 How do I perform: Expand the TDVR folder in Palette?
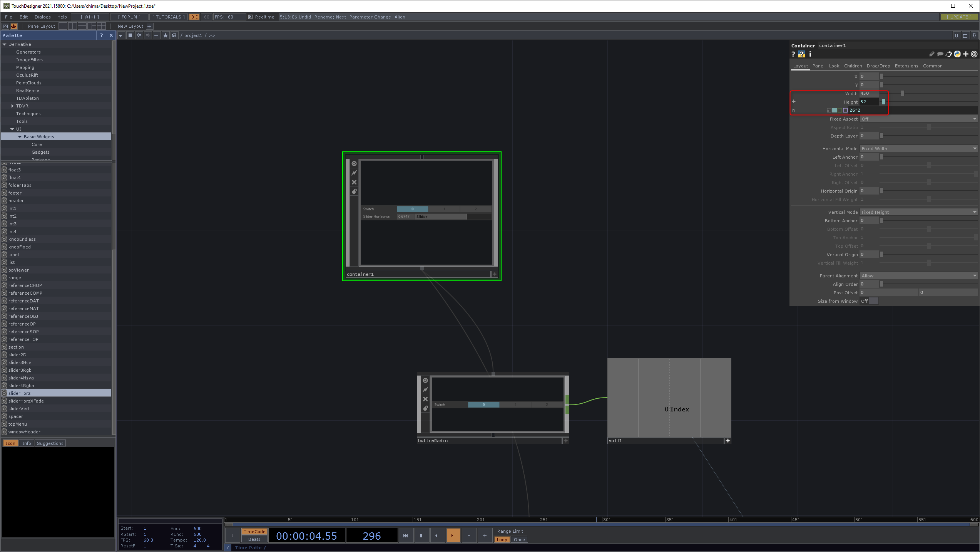[x=12, y=106]
